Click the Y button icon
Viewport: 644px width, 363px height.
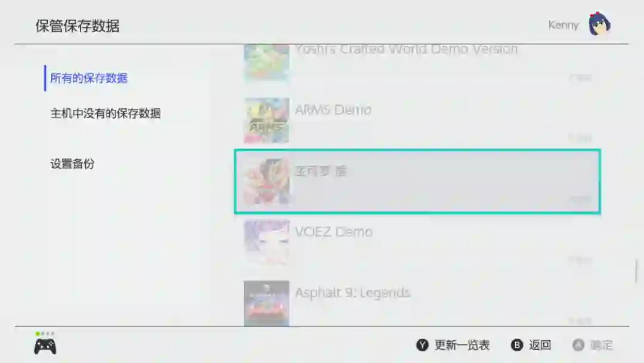[422, 345]
